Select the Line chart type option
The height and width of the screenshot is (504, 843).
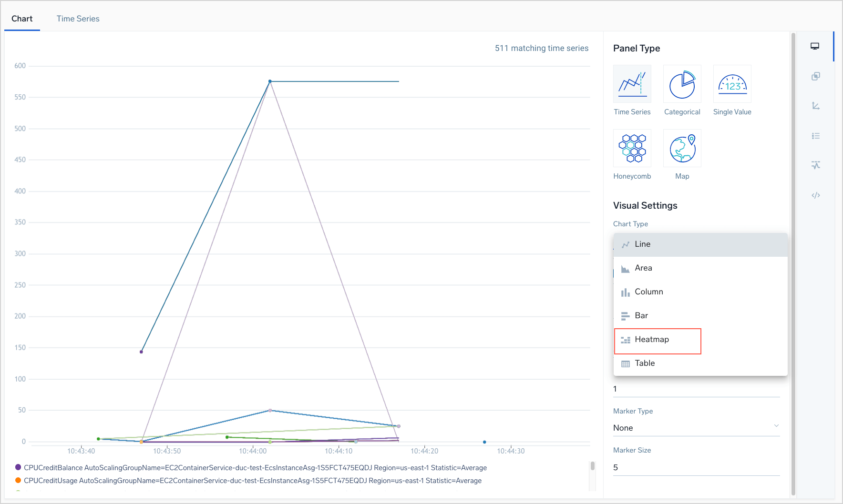(x=642, y=244)
